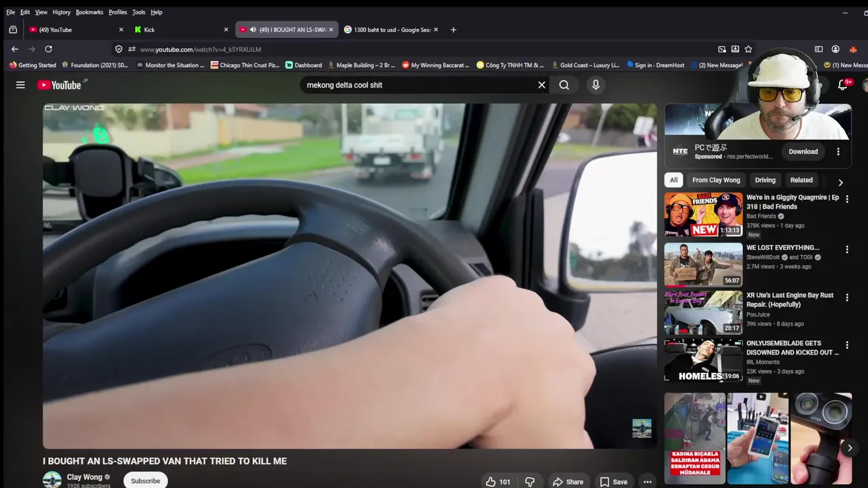The image size is (868, 488).
Task: Share the video
Action: [568, 481]
